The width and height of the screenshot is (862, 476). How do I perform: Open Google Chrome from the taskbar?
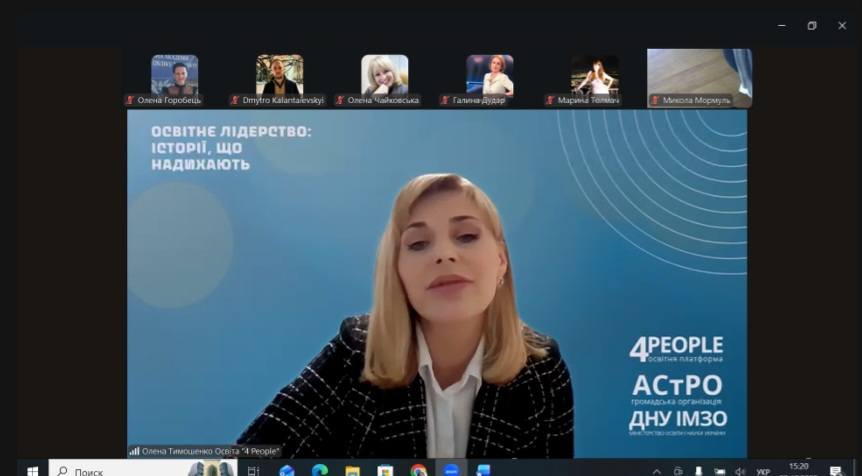(x=418, y=471)
